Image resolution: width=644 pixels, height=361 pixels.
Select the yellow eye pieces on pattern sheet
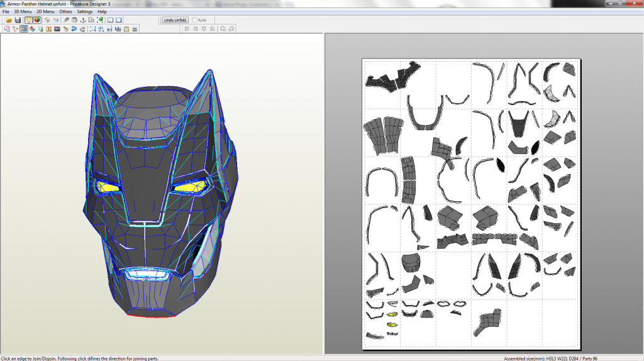click(392, 319)
